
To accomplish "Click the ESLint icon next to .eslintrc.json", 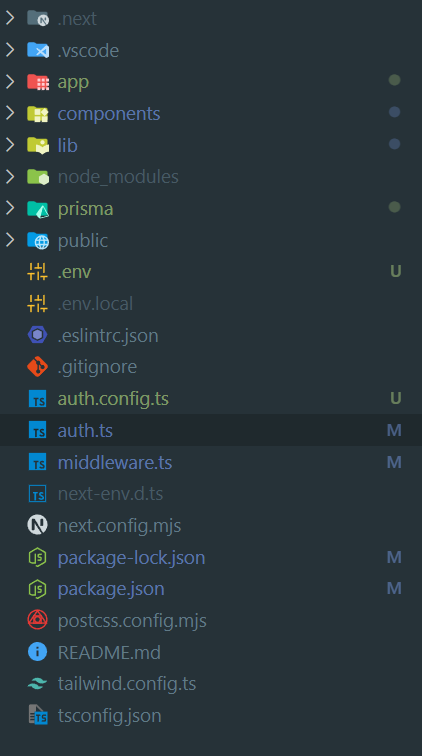I will [38, 335].
